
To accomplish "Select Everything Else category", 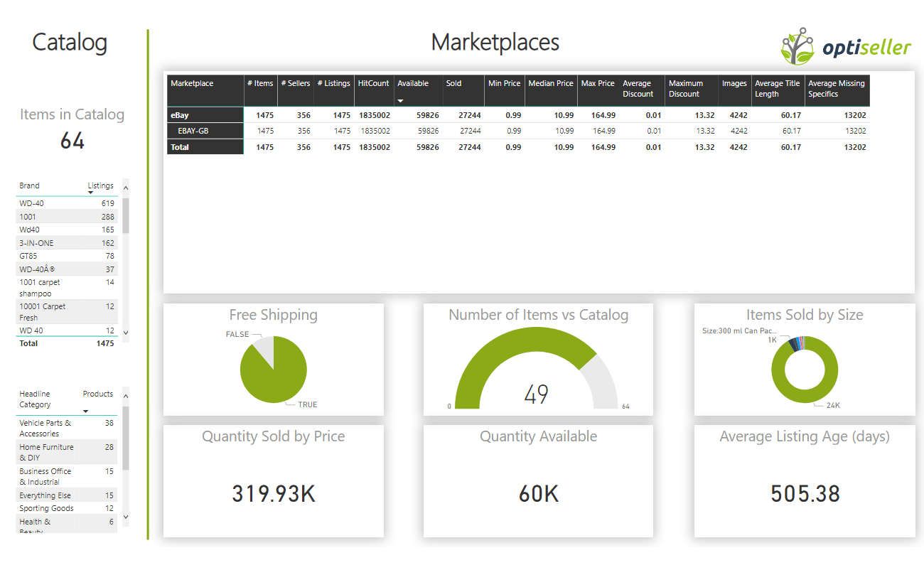I will [67, 495].
